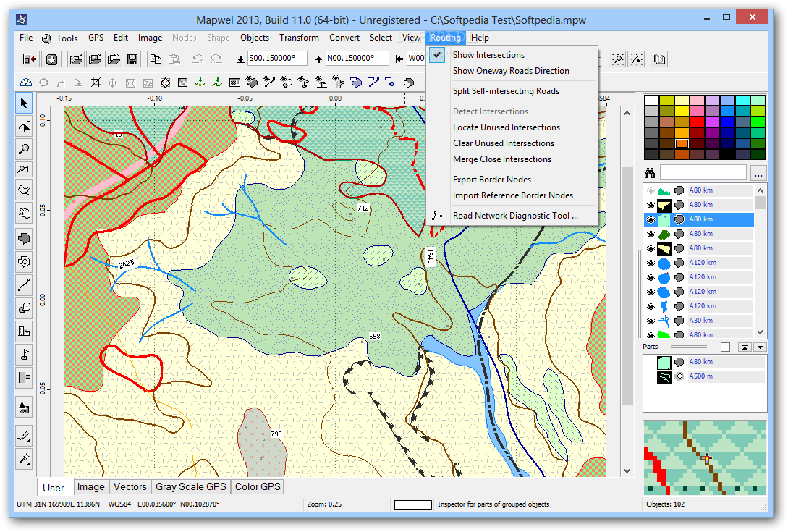
Task: Open the Transform menu
Action: [x=299, y=38]
